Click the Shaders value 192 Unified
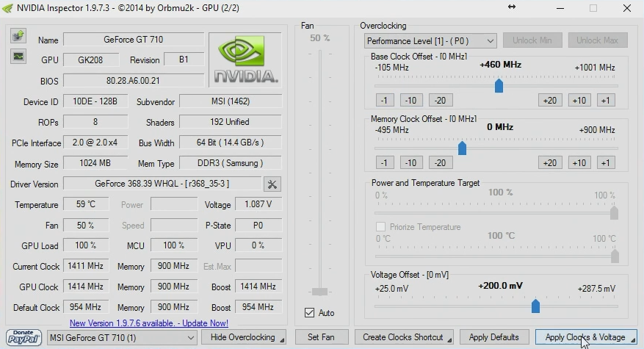 (x=231, y=122)
